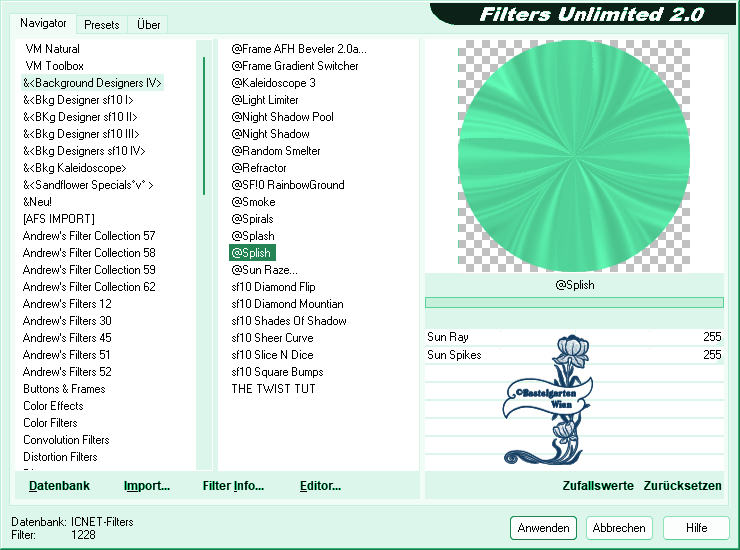This screenshot has height=550, width=740.
Task: Select [AFS IMPORT] category
Action: point(59,219)
